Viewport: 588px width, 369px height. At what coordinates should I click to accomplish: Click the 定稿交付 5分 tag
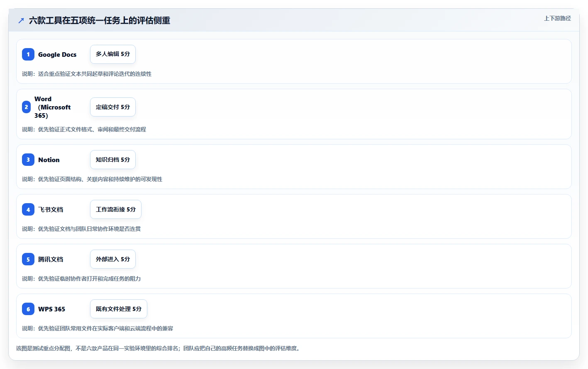(x=113, y=107)
